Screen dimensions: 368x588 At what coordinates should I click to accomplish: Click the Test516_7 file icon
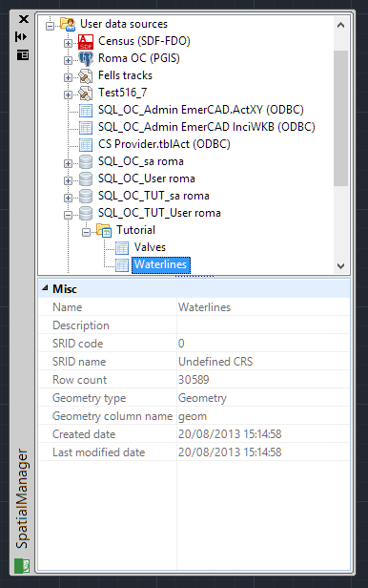pos(86,94)
